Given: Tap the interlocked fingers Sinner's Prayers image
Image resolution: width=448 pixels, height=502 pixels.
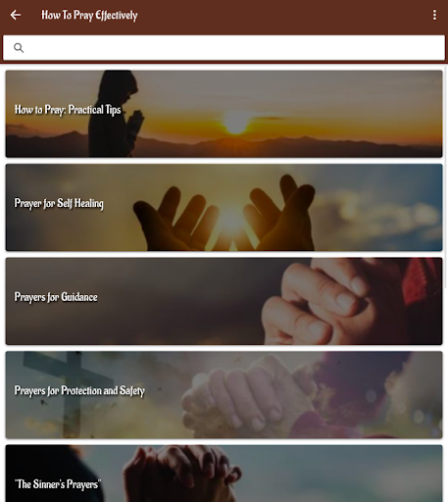Looking at the screenshot, I should [x=181, y=473].
